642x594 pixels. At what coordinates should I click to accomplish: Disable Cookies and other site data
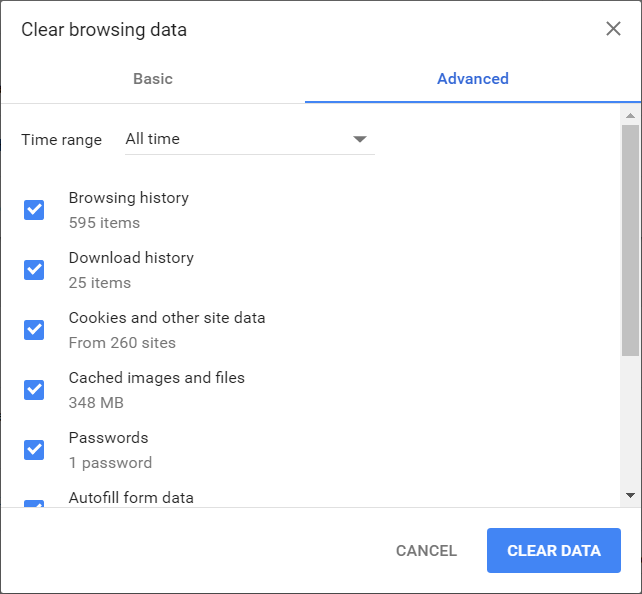pos(34,329)
